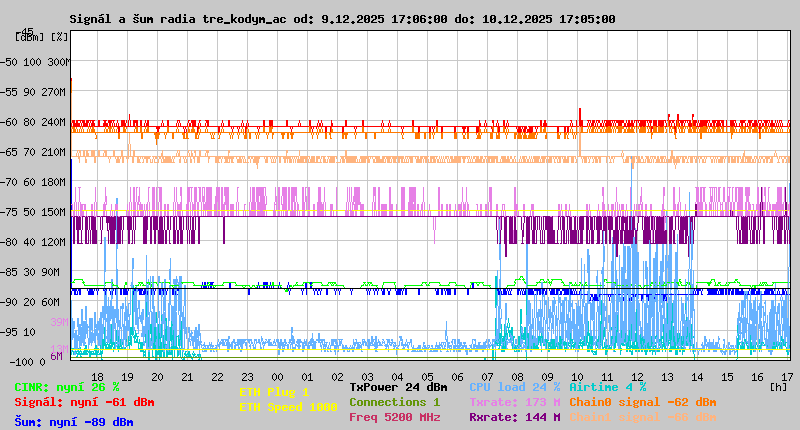The image size is (800, 430).
Task: Select the ETH Plug 1 legend label
Action: (274, 392)
